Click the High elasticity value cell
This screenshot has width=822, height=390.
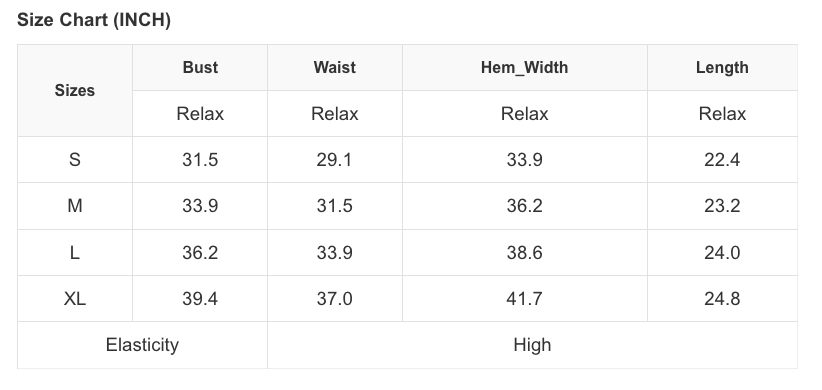pos(533,345)
